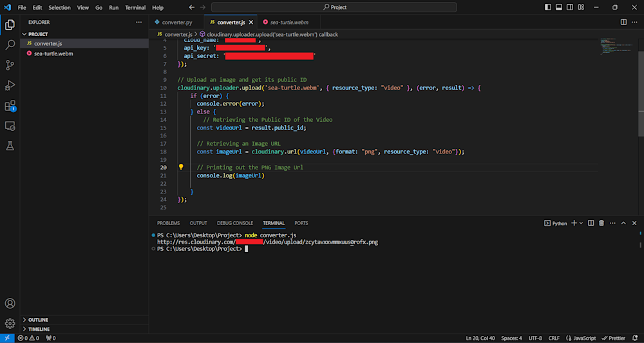644x343 pixels.
Task: Switch to OUTPUT panel tab
Action: [x=198, y=223]
